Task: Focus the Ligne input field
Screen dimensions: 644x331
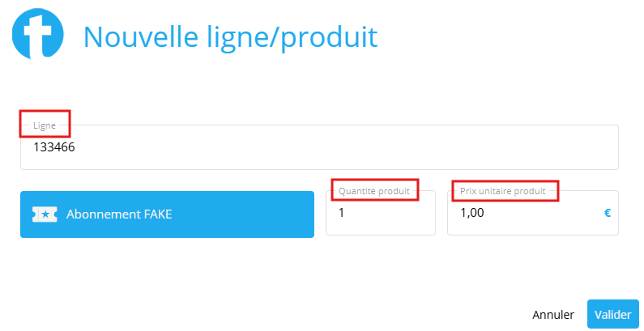Action: pyautogui.click(x=319, y=147)
